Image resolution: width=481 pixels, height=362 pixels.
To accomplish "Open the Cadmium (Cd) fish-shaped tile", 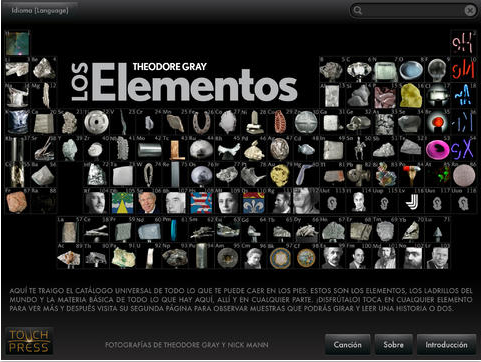I will [306, 148].
